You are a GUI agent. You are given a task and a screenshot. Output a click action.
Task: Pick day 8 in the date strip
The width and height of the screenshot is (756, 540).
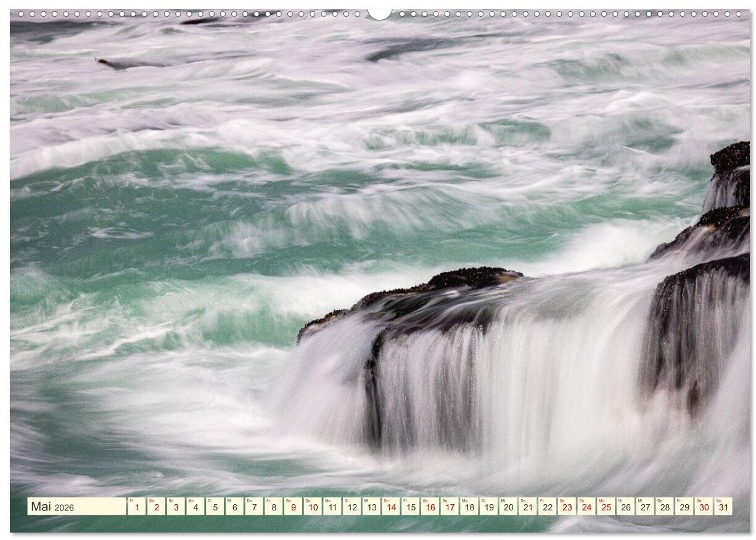(x=273, y=507)
